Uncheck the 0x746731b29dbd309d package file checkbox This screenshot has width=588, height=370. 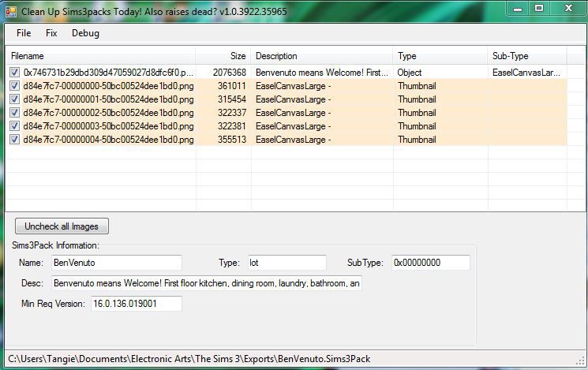pos(14,73)
